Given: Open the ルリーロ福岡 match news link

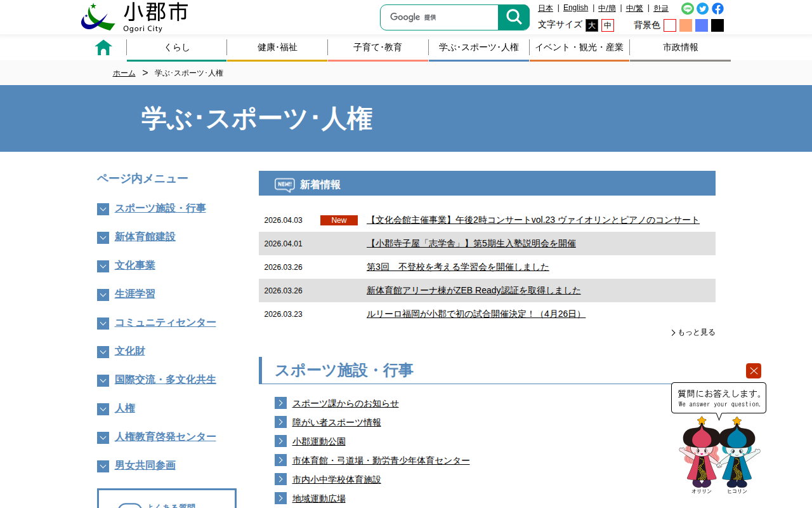Looking at the screenshot, I should click(x=476, y=314).
